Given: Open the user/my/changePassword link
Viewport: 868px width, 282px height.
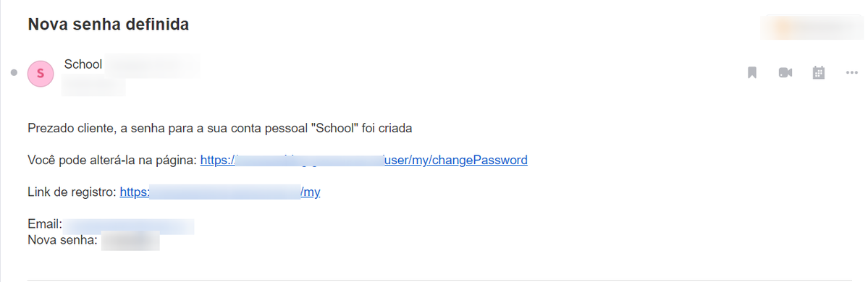Looking at the screenshot, I should pos(363,161).
